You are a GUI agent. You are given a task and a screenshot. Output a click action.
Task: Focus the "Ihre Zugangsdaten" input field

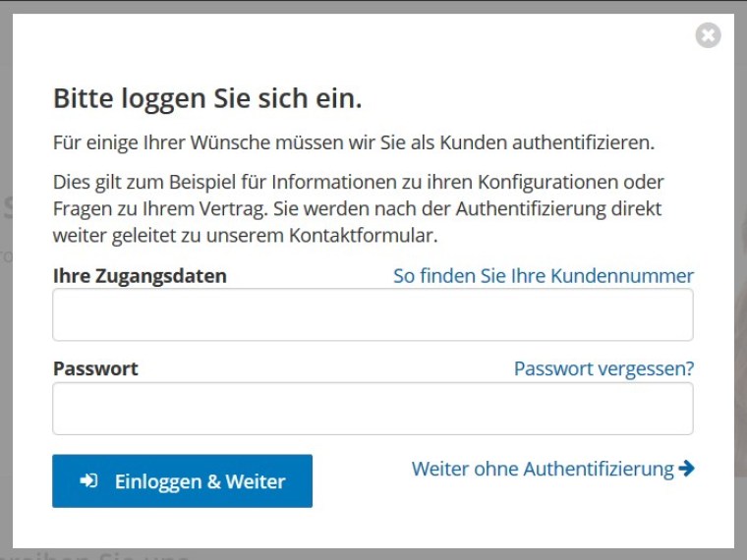coord(373,314)
